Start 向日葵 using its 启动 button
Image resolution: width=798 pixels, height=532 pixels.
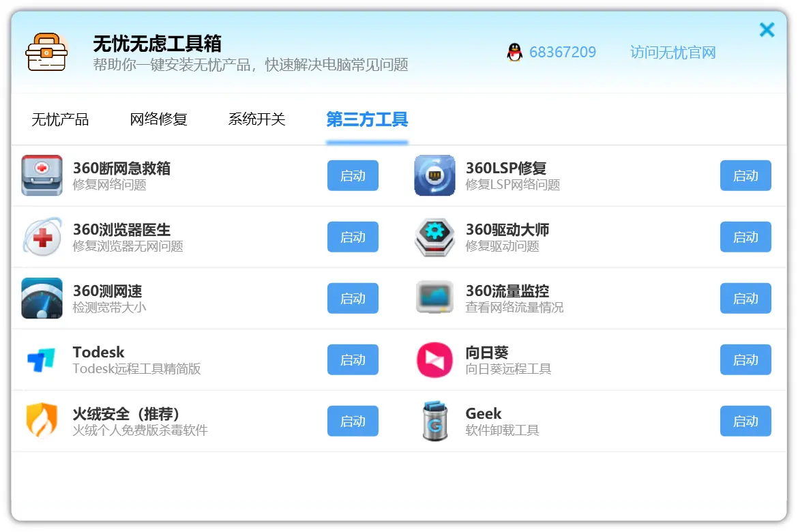[x=745, y=359]
